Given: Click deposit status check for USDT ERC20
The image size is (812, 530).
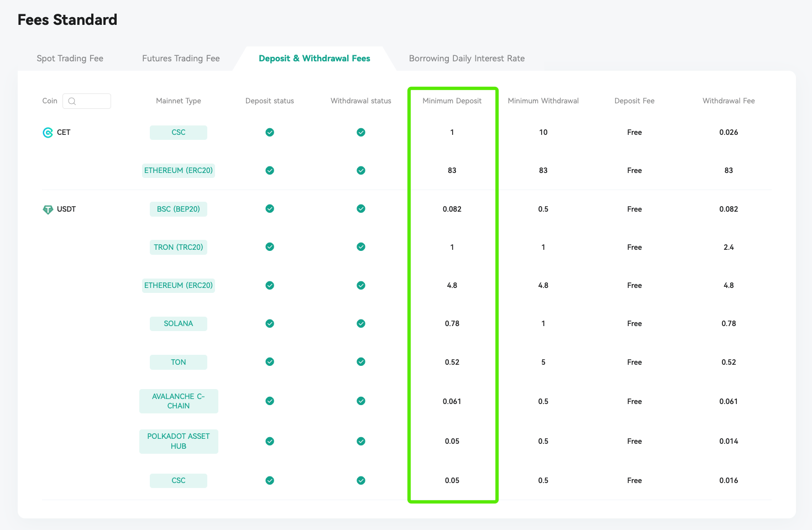Looking at the screenshot, I should (270, 285).
